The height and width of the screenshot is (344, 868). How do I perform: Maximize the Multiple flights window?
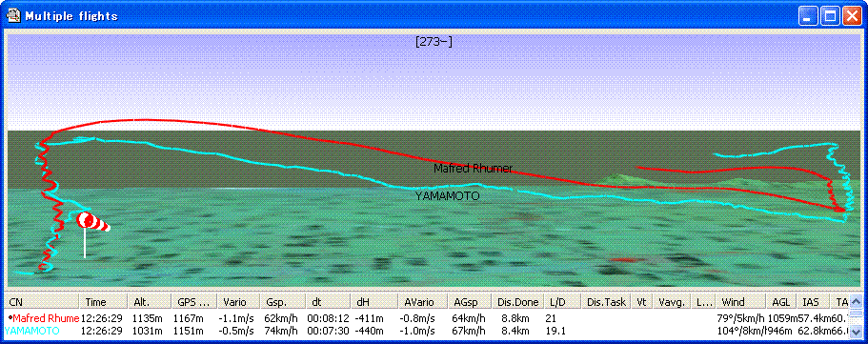(830, 16)
